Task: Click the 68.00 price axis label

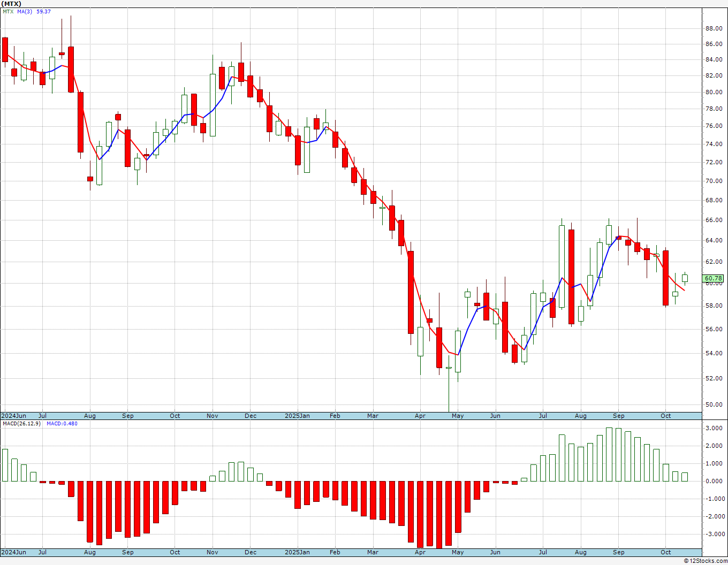Action: [714, 200]
